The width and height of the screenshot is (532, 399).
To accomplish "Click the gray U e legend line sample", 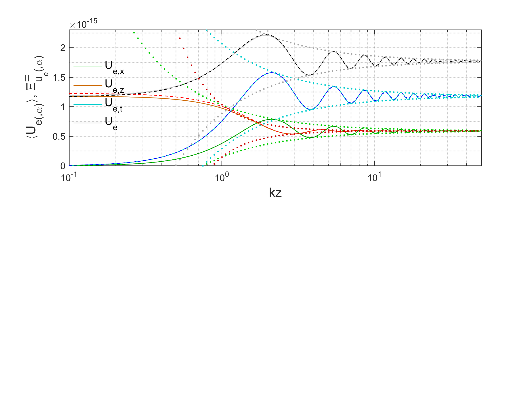I will pos(88,123).
